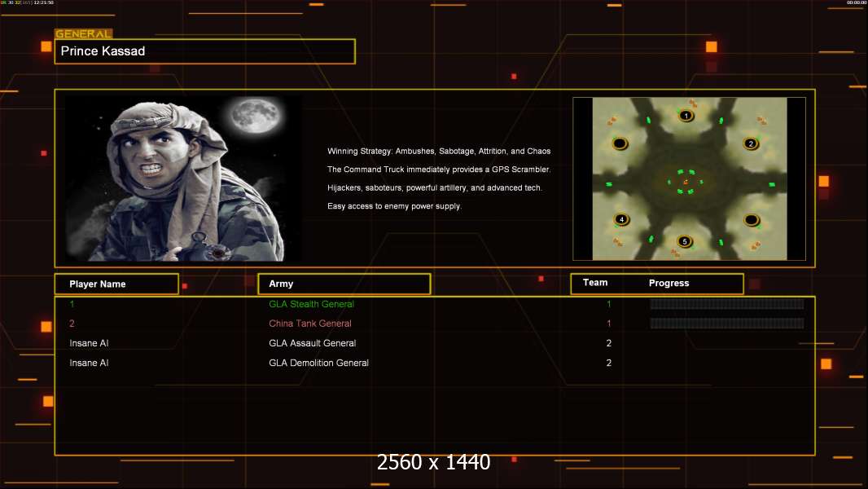Click the 00:00:00 timer readout
The width and height of the screenshot is (868, 489).
[857, 2]
